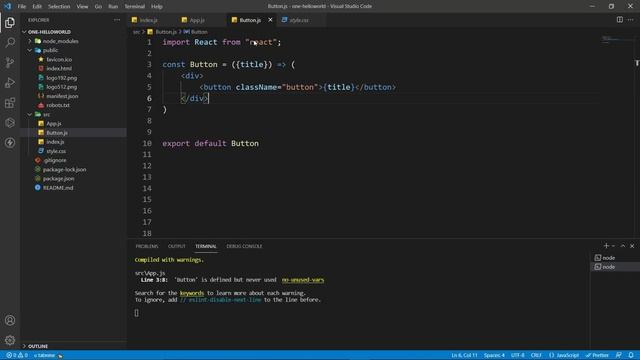Open the File menu

pyautogui.click(x=22, y=7)
